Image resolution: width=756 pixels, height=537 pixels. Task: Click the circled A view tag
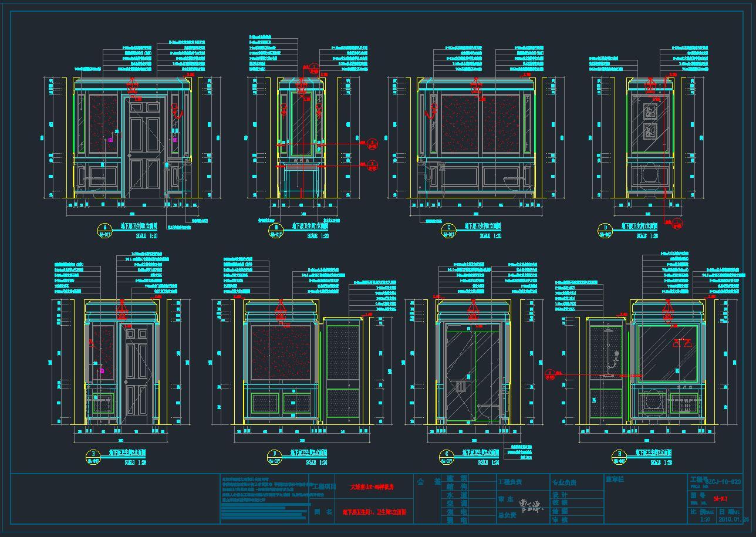click(x=105, y=230)
